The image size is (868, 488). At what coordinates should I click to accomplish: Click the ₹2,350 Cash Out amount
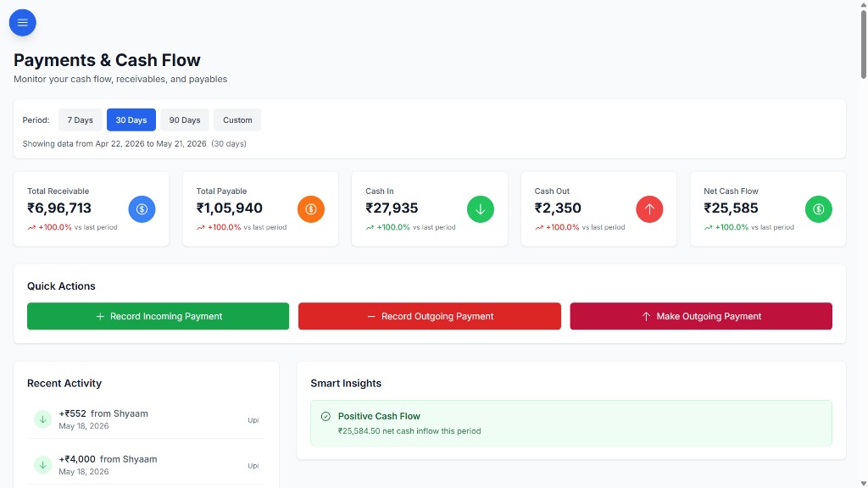coord(558,208)
